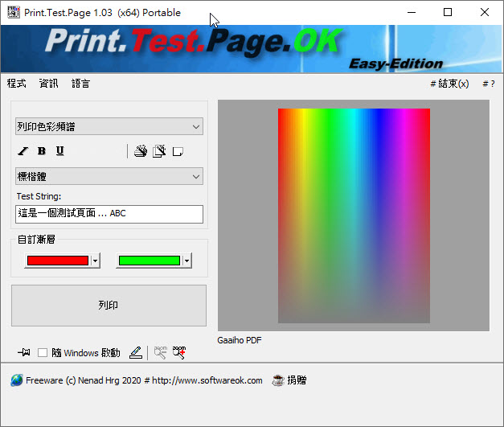Open the green gradient color dropdown arrow

click(x=186, y=261)
